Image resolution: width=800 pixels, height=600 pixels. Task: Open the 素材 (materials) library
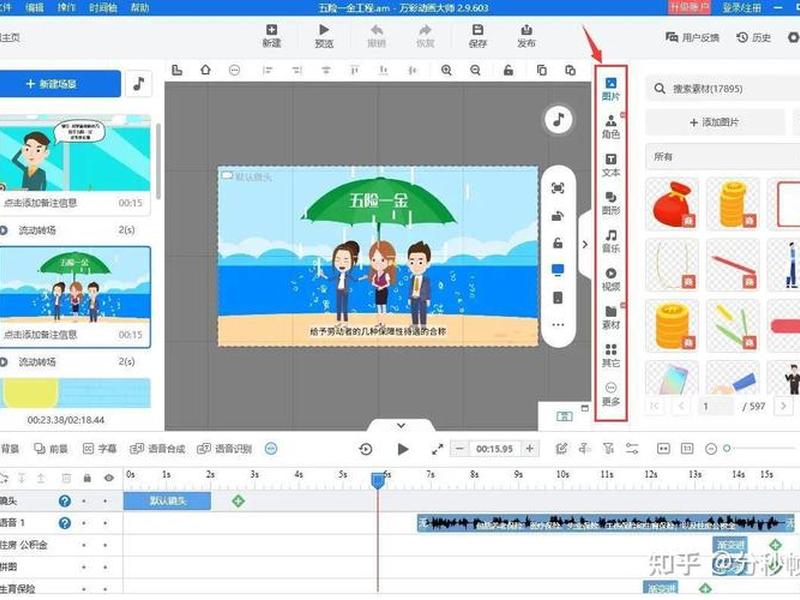(610, 318)
